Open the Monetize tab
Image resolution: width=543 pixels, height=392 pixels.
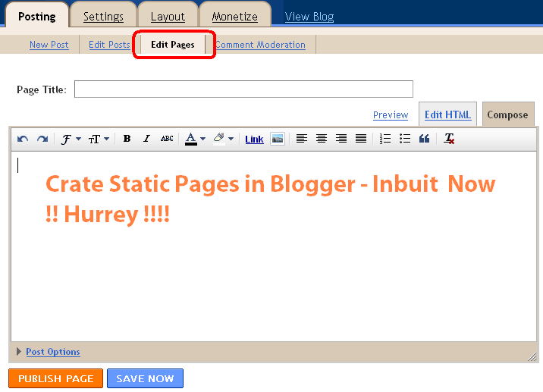click(235, 17)
